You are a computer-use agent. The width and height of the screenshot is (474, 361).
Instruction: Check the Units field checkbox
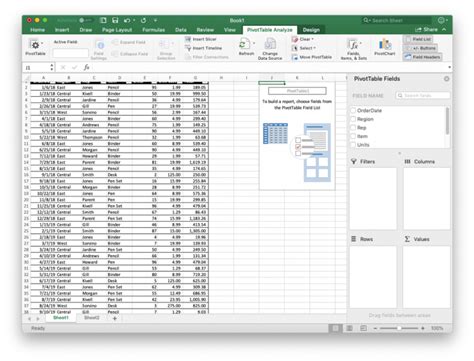click(x=353, y=145)
